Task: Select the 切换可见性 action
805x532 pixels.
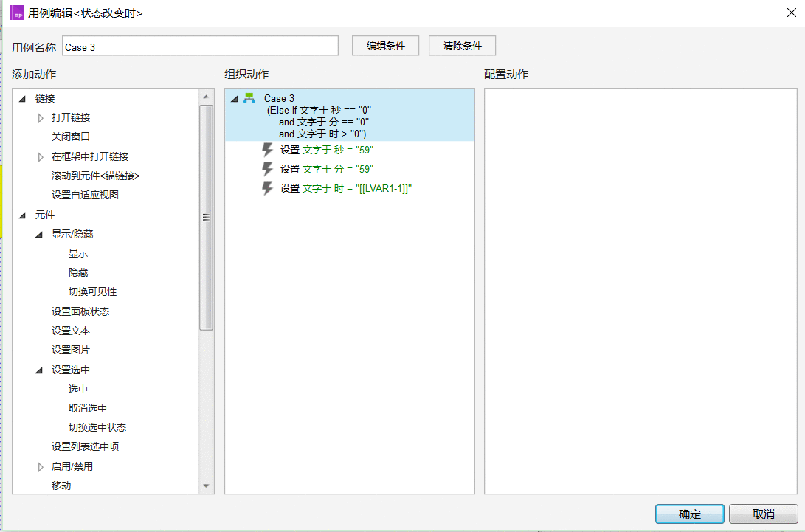Action: pos(92,291)
